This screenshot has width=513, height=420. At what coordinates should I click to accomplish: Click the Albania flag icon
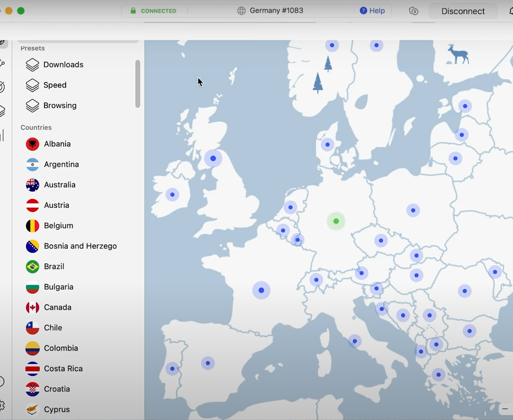click(33, 144)
